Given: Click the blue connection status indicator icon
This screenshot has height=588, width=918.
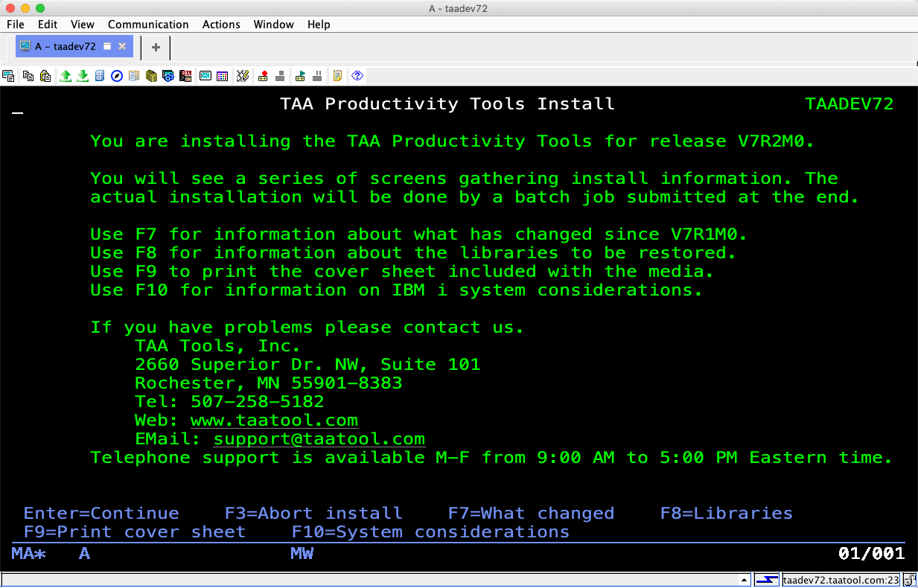Looking at the screenshot, I should (766, 581).
